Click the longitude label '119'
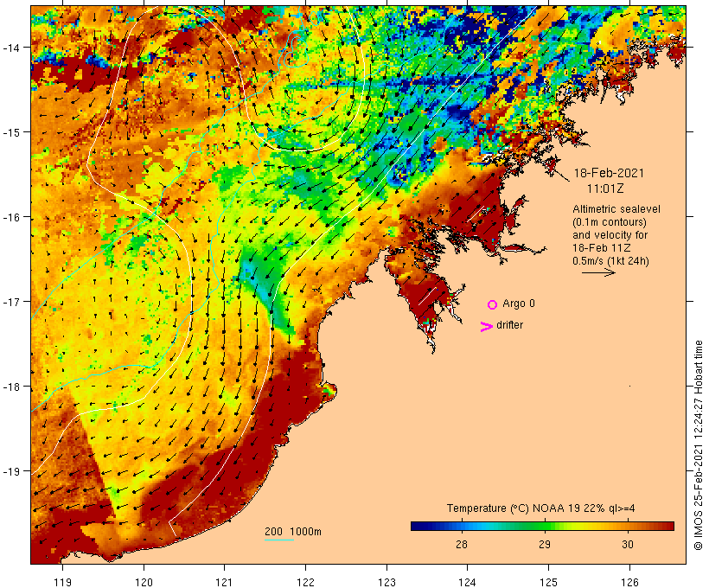This screenshot has height=588, width=709. tap(62, 582)
